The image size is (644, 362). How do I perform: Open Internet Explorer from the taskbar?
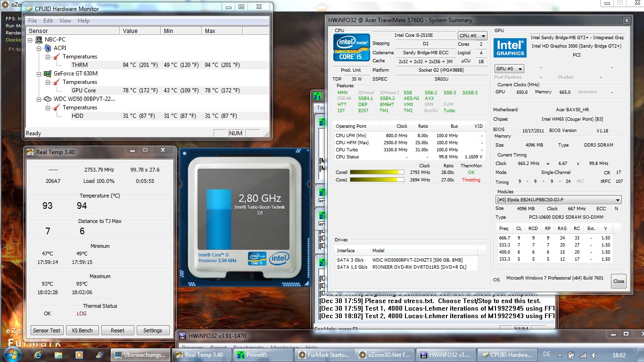38,354
